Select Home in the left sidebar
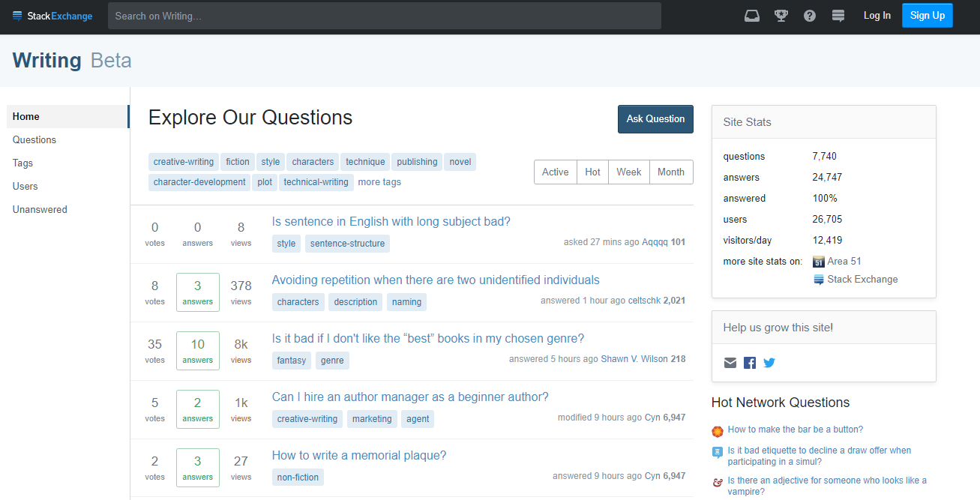The width and height of the screenshot is (980, 500). (x=67, y=116)
